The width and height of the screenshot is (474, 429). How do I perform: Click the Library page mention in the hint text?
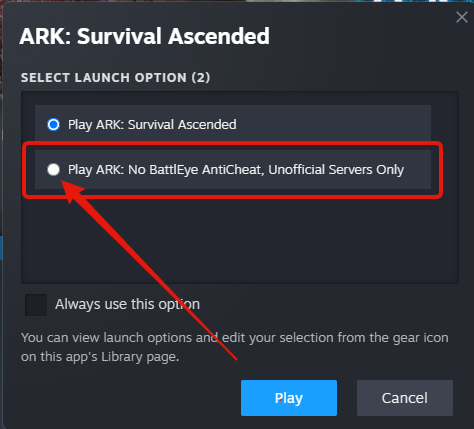click(140, 357)
